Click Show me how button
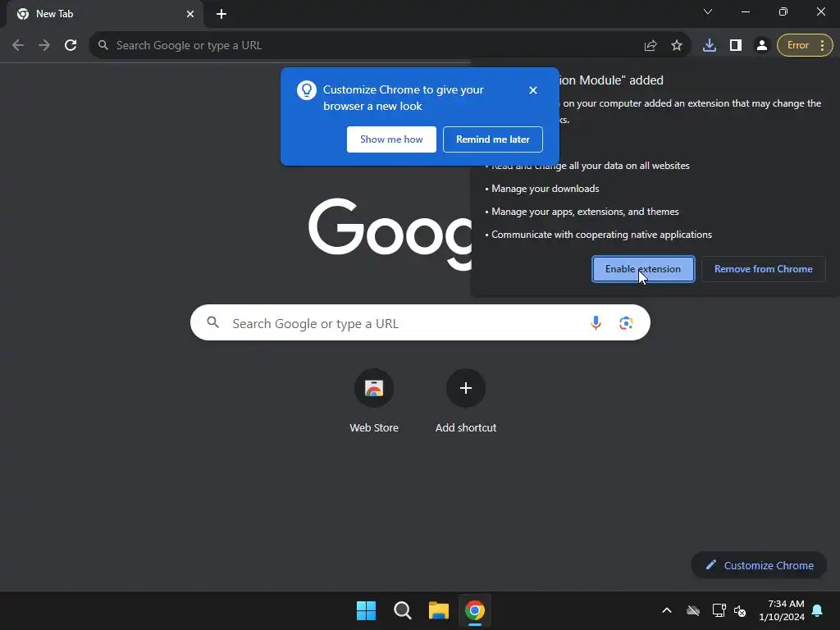This screenshot has height=630, width=840. [x=391, y=139]
